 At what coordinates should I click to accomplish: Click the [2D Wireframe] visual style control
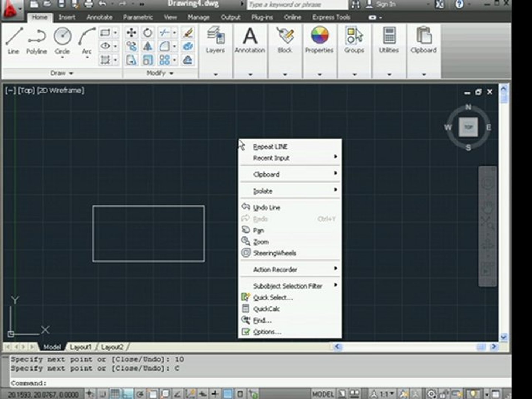pyautogui.click(x=61, y=90)
